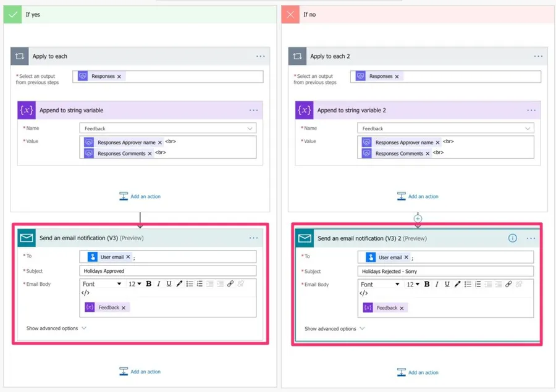The width and height of the screenshot is (556, 392).
Task: Remove User email token from Holidays Approved To field
Action: tap(128, 257)
